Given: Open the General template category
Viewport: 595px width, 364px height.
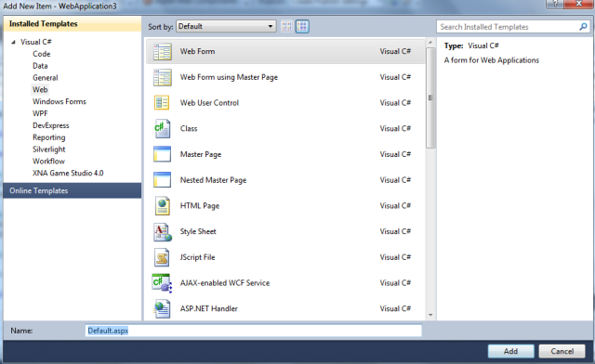Looking at the screenshot, I should coord(46,78).
